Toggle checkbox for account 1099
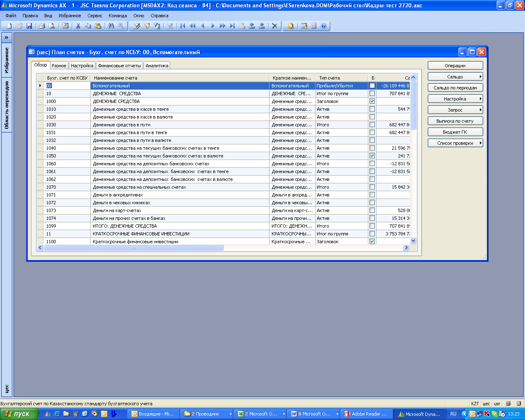This screenshot has width=525, height=420. pyautogui.click(x=372, y=226)
